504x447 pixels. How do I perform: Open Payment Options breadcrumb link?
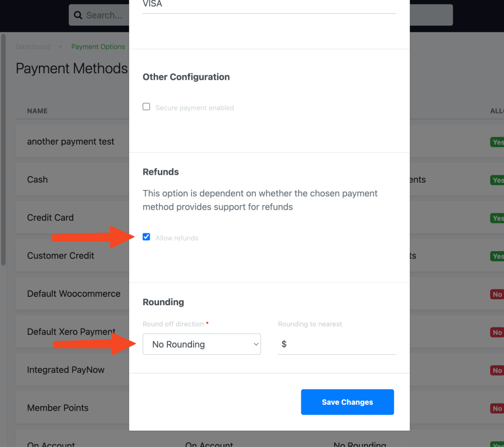pos(98,46)
